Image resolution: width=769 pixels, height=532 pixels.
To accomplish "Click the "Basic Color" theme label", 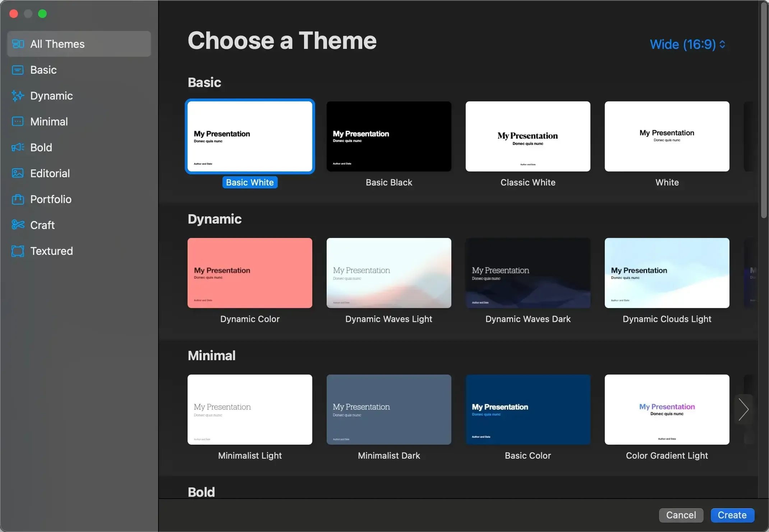I will pyautogui.click(x=528, y=455).
